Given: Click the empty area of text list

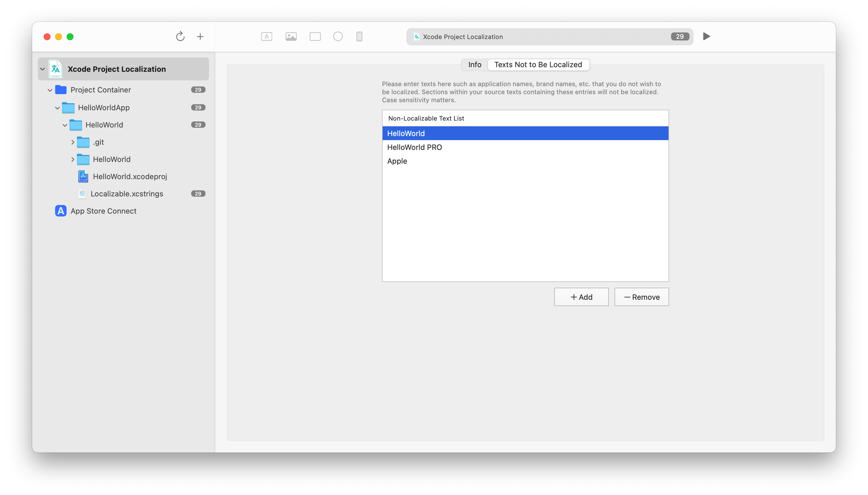Looking at the screenshot, I should click(x=525, y=224).
